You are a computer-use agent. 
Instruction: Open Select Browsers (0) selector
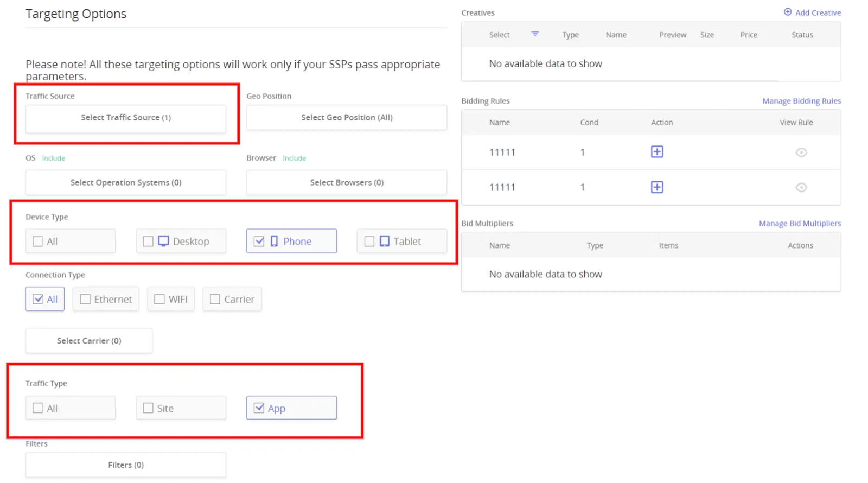[347, 182]
